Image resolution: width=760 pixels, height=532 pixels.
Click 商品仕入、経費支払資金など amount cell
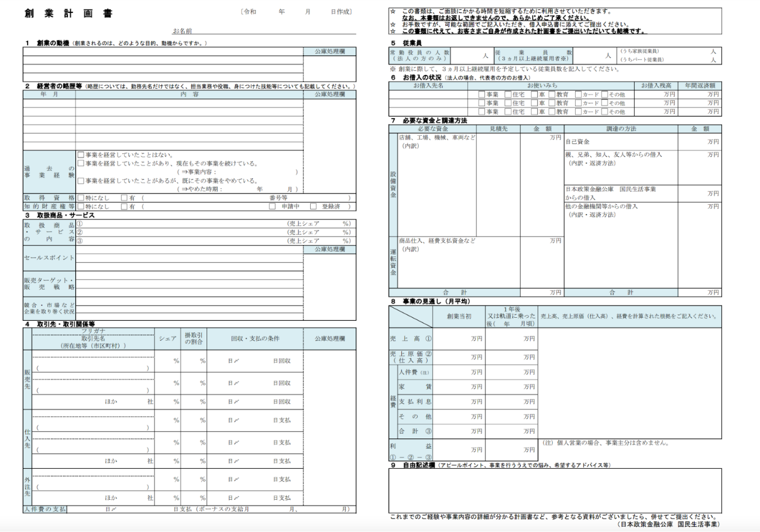(542, 262)
